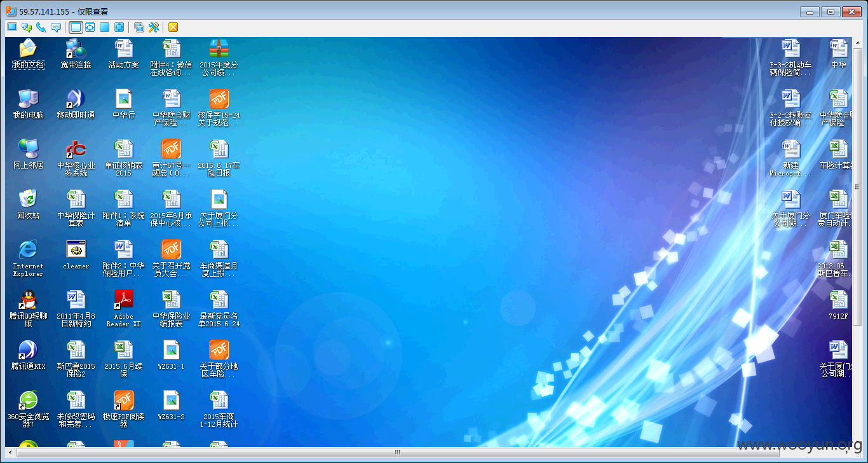The width and height of the screenshot is (868, 463).
Task: Open the 2015年度分公司绩 archive file
Action: [x=219, y=57]
